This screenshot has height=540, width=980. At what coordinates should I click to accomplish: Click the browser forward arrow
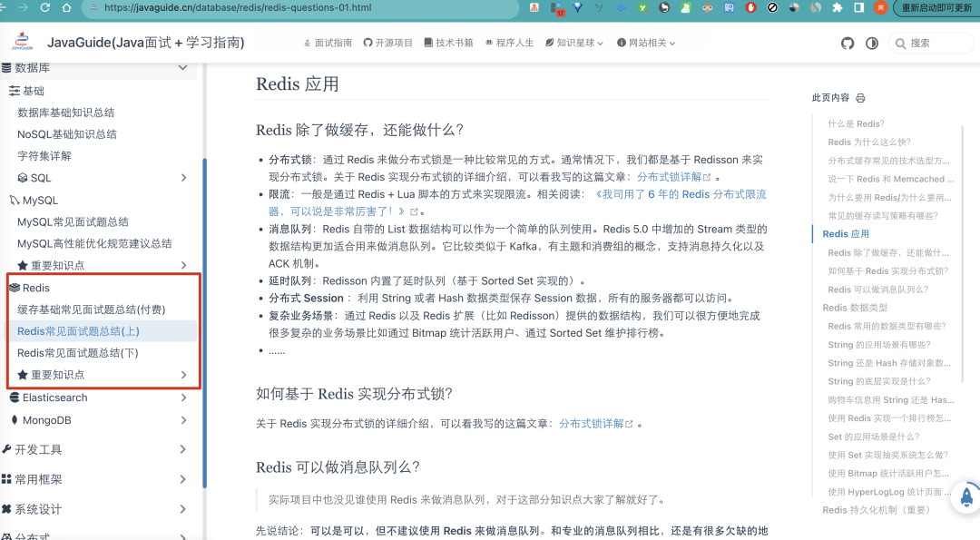[23, 7]
